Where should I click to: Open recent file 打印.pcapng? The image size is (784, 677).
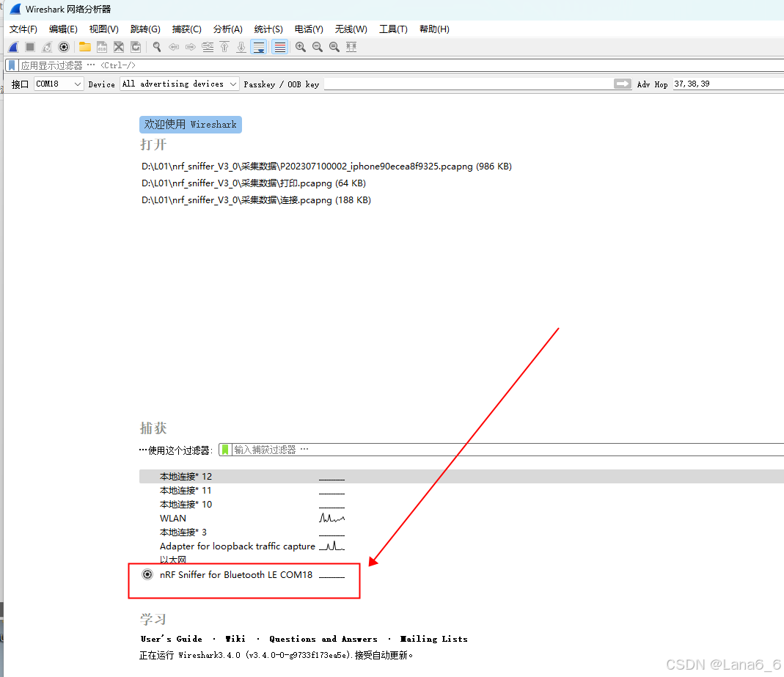pos(254,183)
